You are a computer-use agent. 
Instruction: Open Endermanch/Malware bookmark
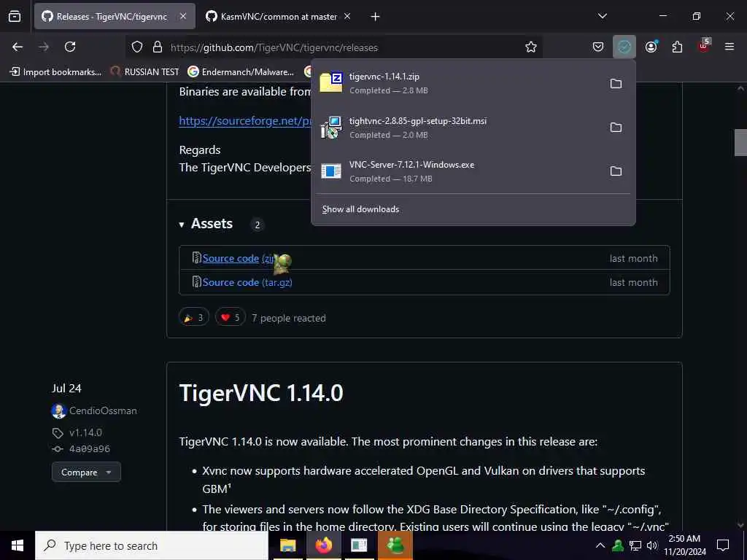241,72
